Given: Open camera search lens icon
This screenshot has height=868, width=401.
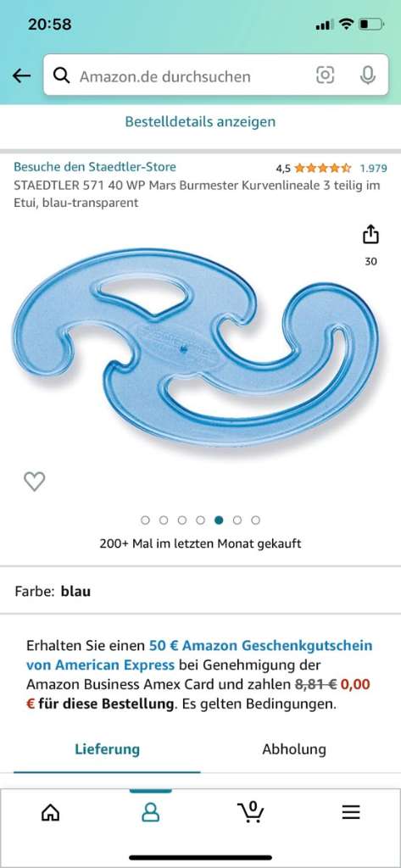Looking at the screenshot, I should pos(325,75).
